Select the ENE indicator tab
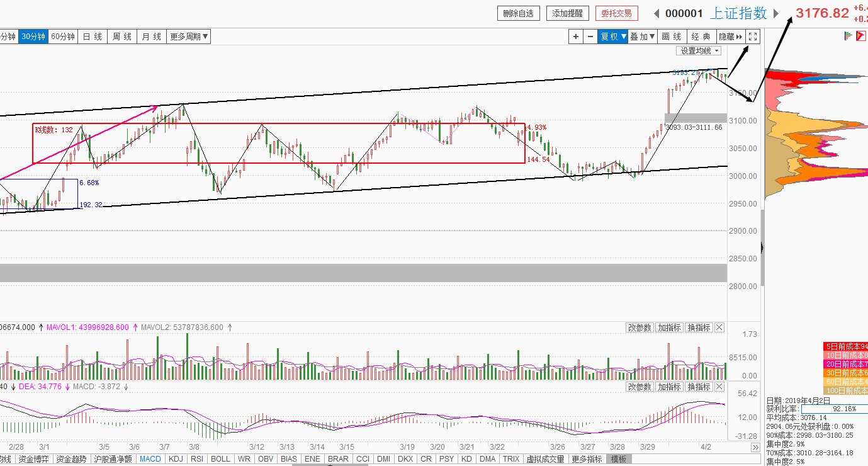This screenshot has height=466, width=868. click(x=312, y=459)
